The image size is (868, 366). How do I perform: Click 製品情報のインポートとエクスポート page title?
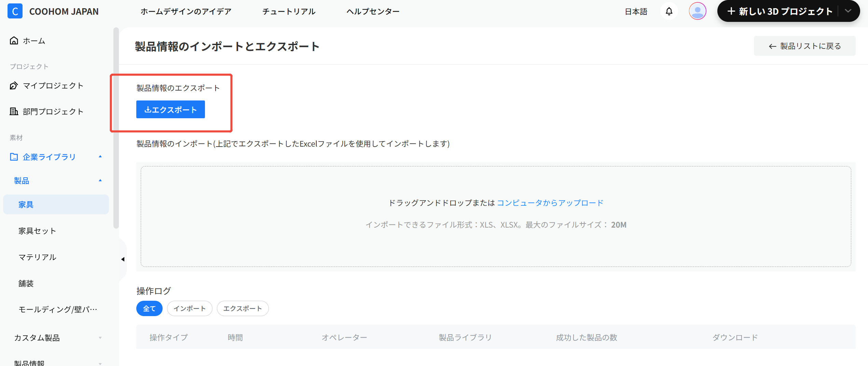point(227,46)
